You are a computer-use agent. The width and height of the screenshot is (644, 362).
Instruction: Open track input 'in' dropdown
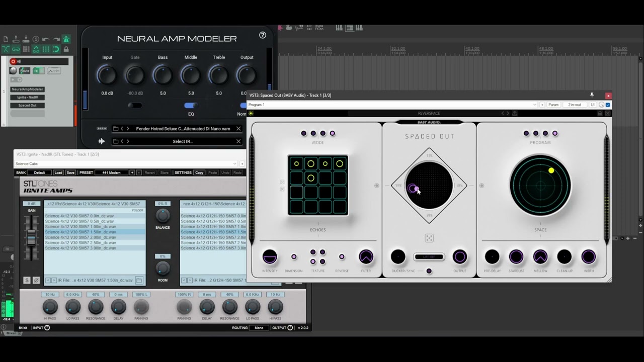(16, 79)
